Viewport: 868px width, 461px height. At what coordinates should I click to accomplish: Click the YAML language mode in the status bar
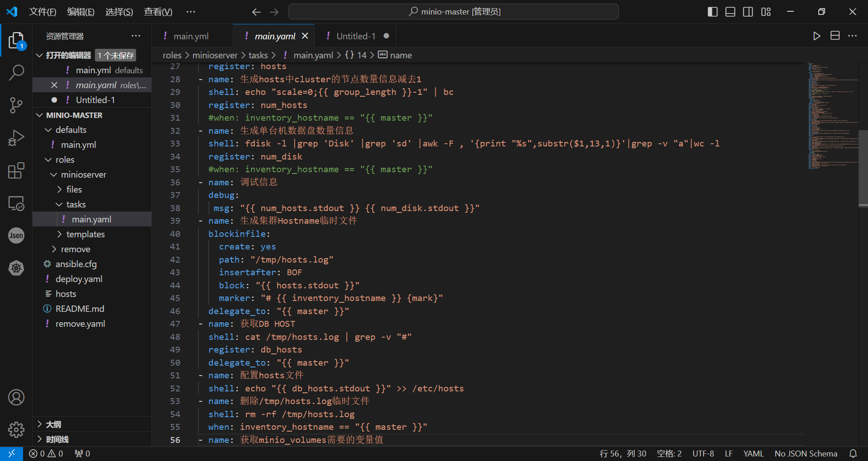(753, 453)
